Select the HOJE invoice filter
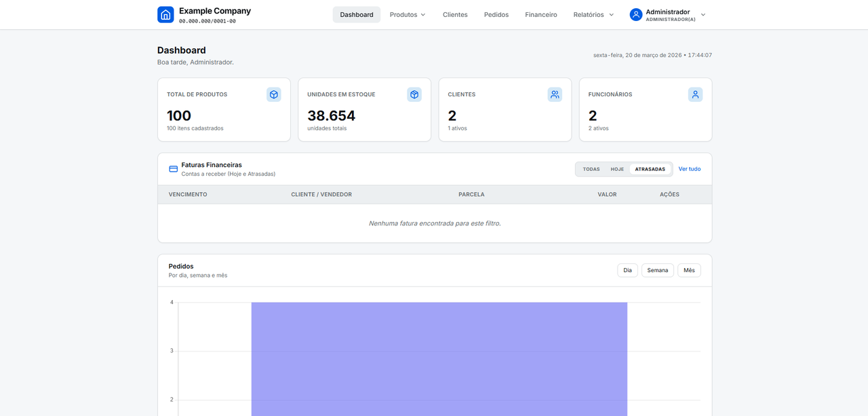The height and width of the screenshot is (416, 868). 617,169
